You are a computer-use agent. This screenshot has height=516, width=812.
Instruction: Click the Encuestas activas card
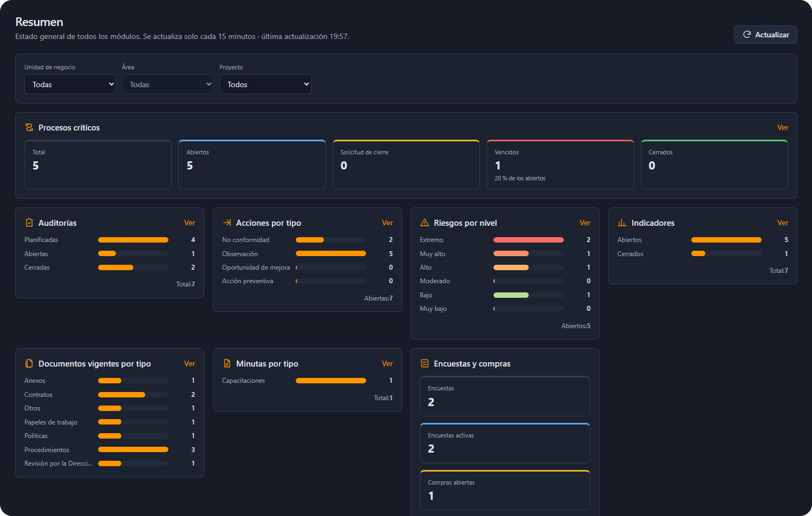(505, 443)
